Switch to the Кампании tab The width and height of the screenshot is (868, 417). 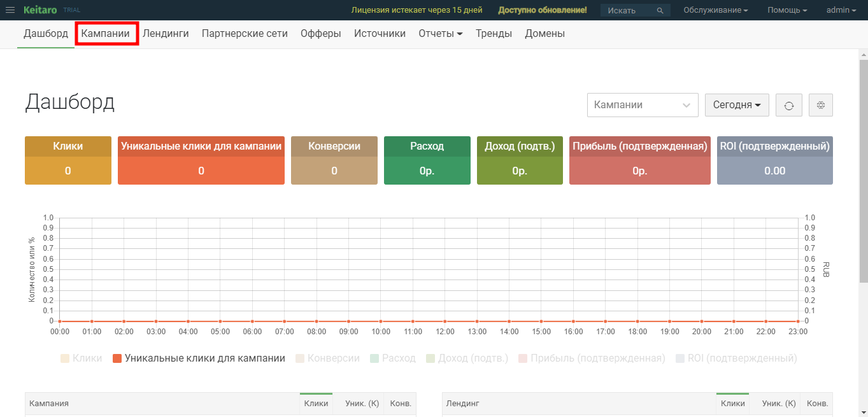(x=106, y=34)
